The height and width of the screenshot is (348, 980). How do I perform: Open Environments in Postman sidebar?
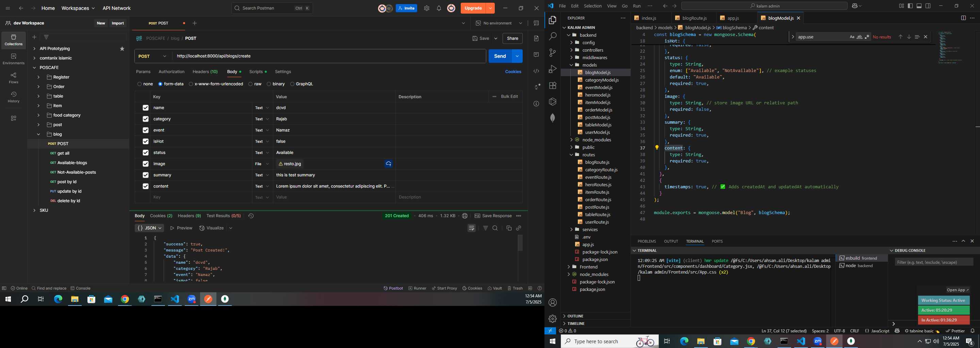click(x=14, y=59)
